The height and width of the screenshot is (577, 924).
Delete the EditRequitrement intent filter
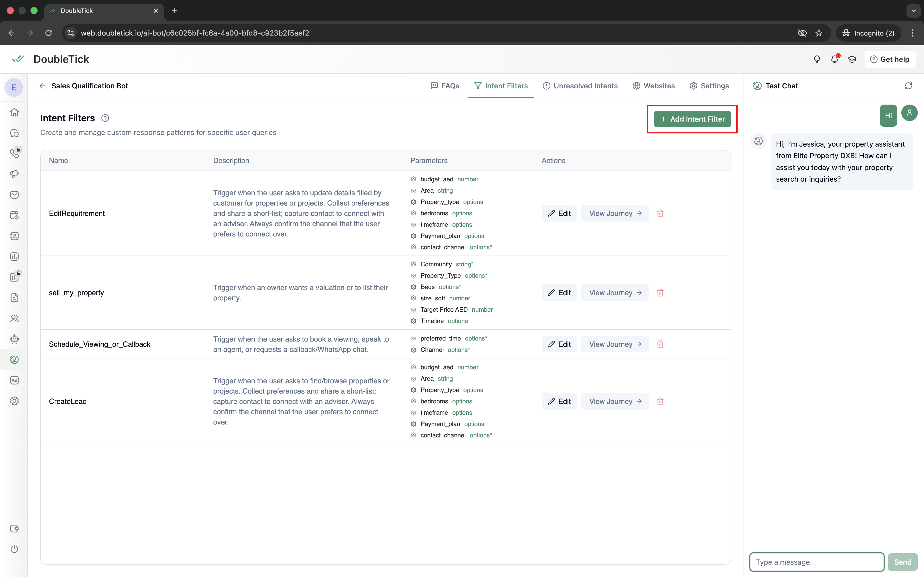(x=660, y=213)
